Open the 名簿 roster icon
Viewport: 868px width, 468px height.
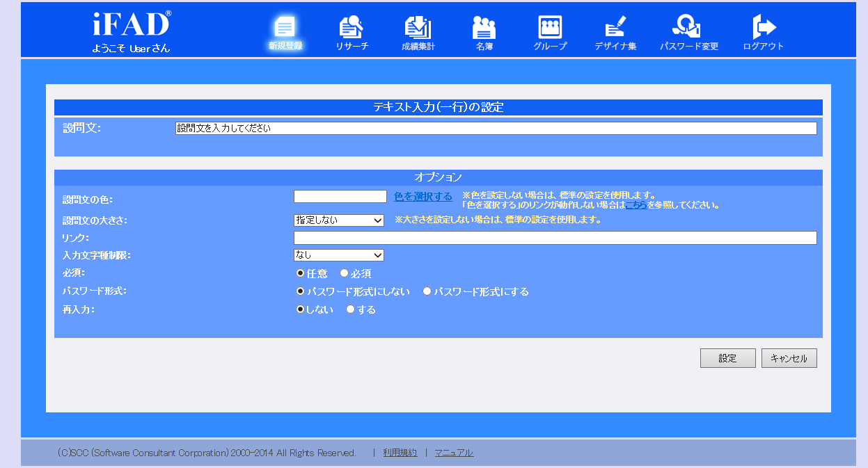[484, 26]
